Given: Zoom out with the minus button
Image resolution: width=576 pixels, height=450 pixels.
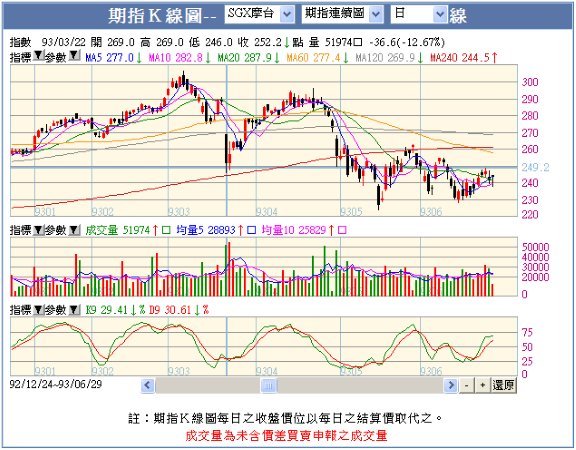Looking at the screenshot, I should tap(467, 385).
